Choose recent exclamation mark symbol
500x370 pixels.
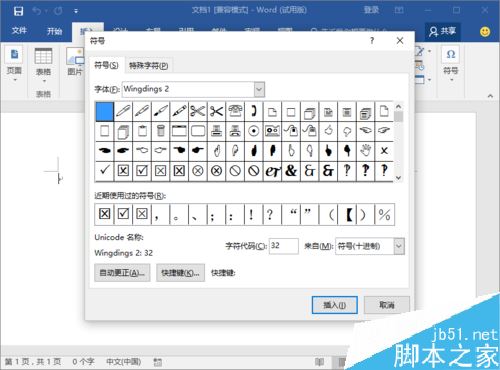(x=251, y=214)
